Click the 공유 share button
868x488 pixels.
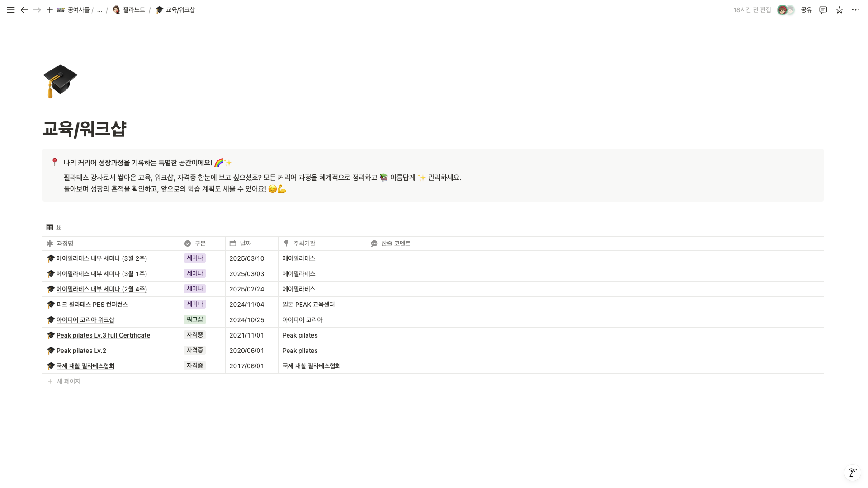(806, 10)
